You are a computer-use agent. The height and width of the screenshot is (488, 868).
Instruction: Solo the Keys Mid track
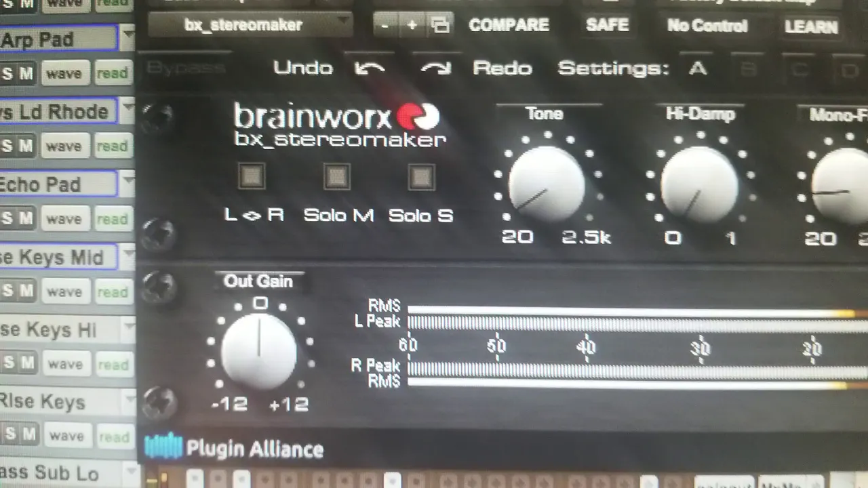click(x=7, y=291)
